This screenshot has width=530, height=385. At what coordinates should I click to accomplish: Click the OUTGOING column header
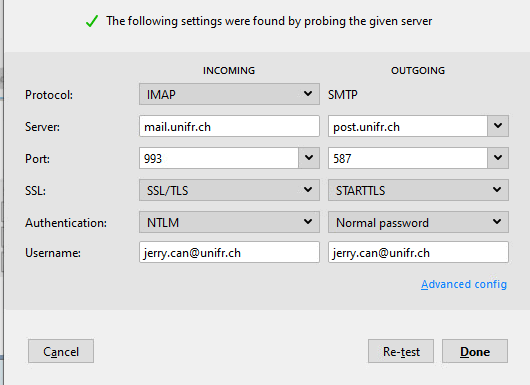pos(418,70)
